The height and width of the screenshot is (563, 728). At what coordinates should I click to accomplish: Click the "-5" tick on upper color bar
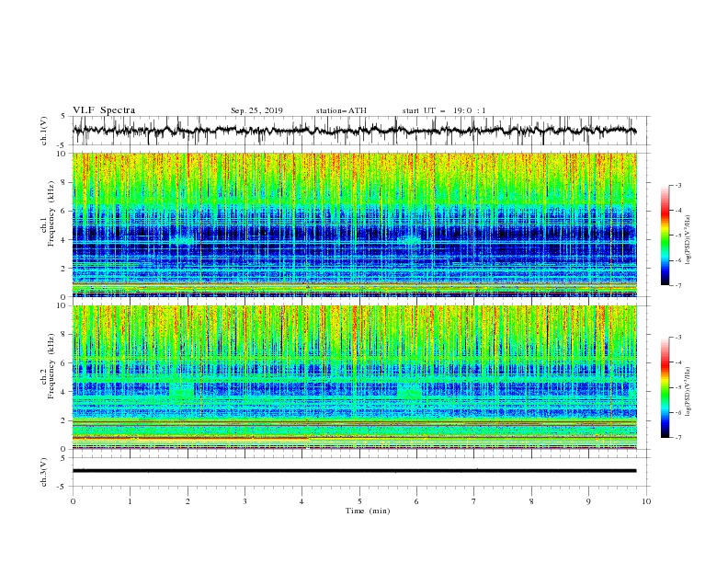(677, 236)
